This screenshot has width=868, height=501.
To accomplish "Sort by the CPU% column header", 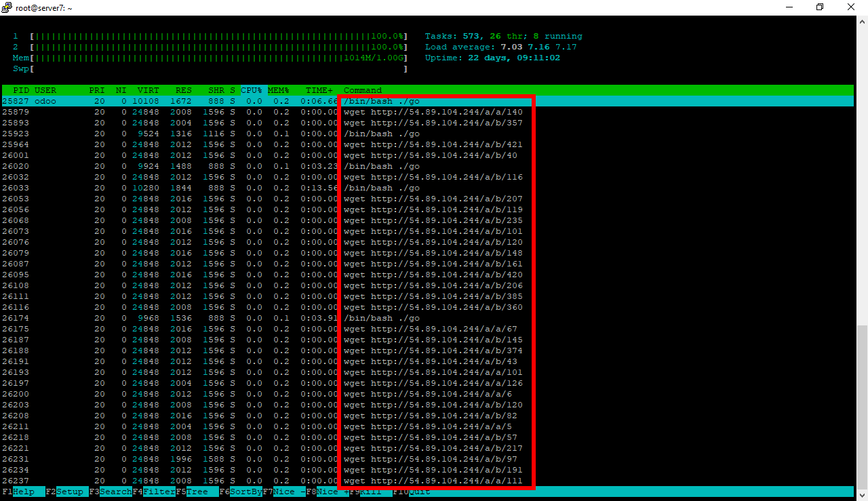I will click(252, 90).
